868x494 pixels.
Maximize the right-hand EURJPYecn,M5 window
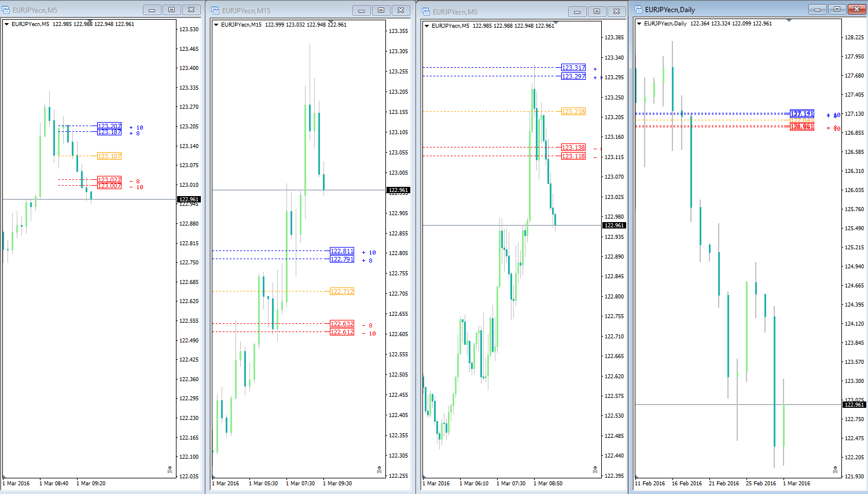coord(597,12)
